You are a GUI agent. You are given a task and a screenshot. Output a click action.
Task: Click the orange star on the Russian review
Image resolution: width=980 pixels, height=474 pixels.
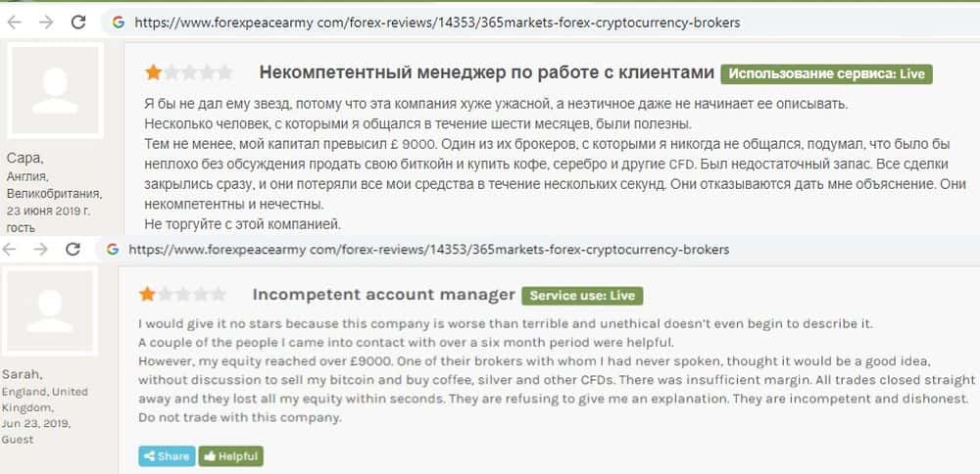pos(154,72)
